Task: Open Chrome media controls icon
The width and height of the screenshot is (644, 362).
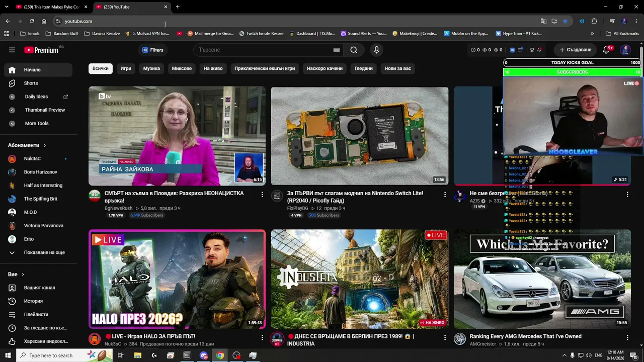Action: point(612,21)
